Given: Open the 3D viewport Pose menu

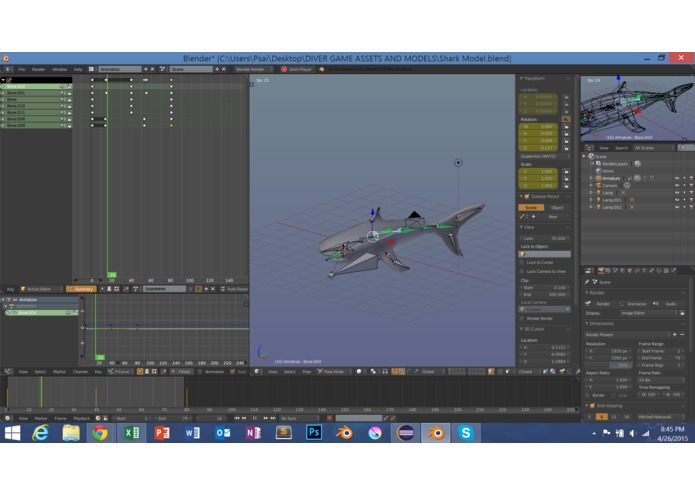Looking at the screenshot, I should coord(306,371).
